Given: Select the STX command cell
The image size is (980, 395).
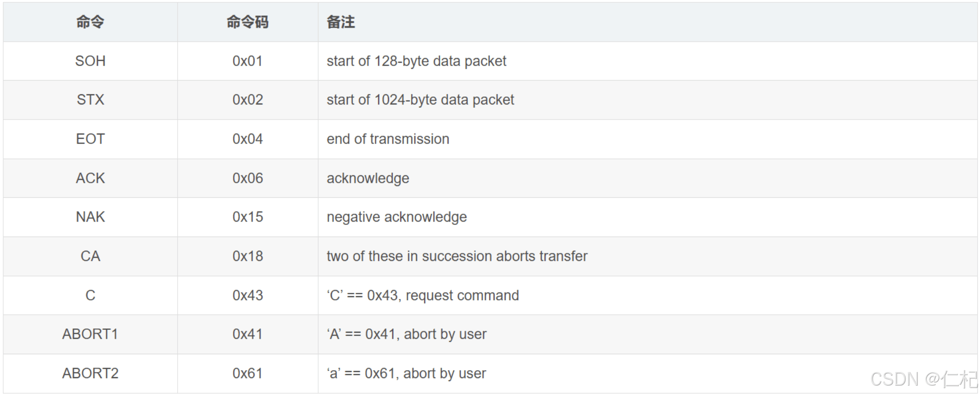Looking at the screenshot, I should [90, 100].
